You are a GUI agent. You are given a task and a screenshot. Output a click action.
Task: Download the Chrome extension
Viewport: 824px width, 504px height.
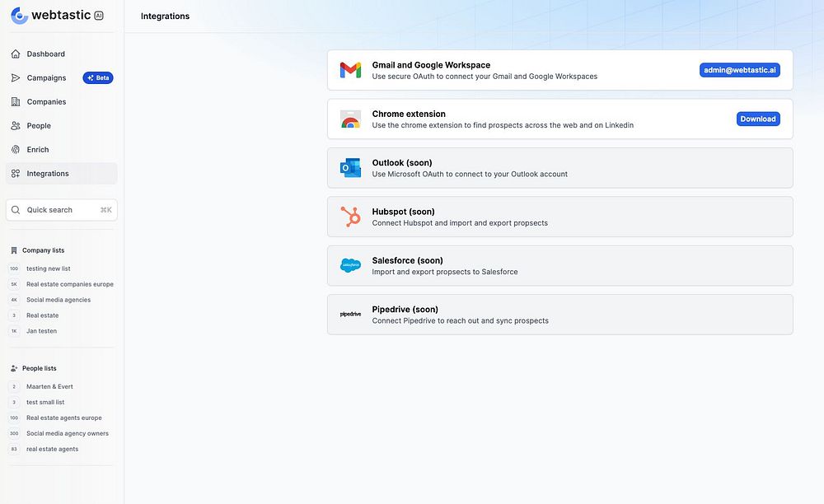758,119
